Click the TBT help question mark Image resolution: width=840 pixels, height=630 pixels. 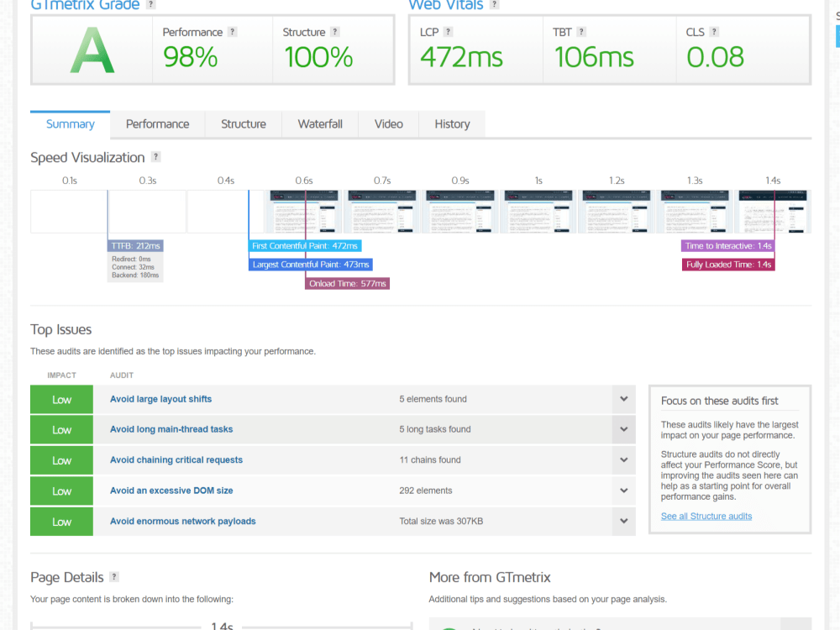pos(581,32)
